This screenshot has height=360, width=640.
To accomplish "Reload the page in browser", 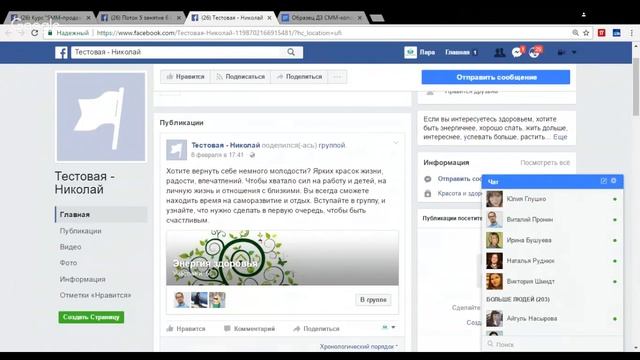I will 35,33.
